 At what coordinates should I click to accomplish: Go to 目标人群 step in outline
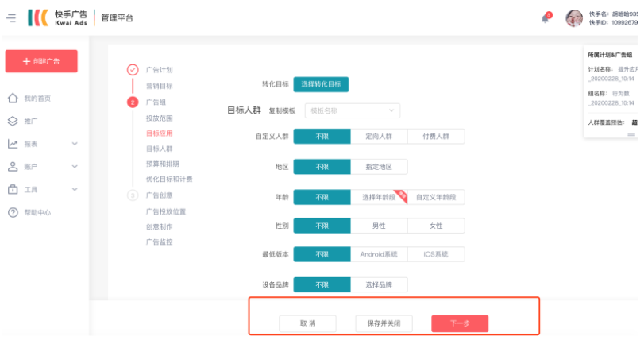(159, 149)
